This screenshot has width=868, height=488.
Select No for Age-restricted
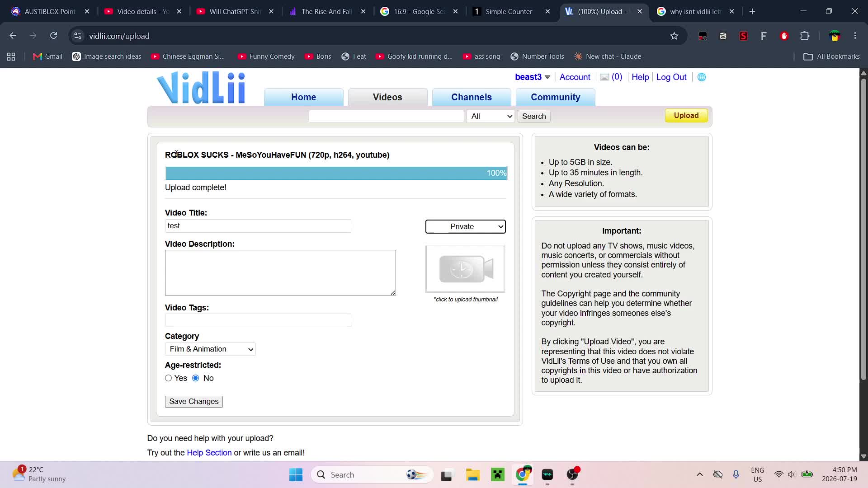point(195,378)
